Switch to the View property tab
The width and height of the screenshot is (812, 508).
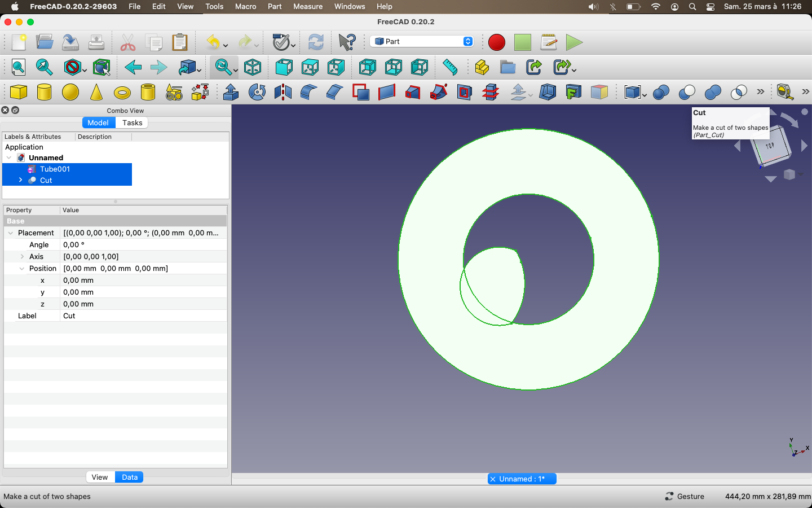[x=100, y=477]
